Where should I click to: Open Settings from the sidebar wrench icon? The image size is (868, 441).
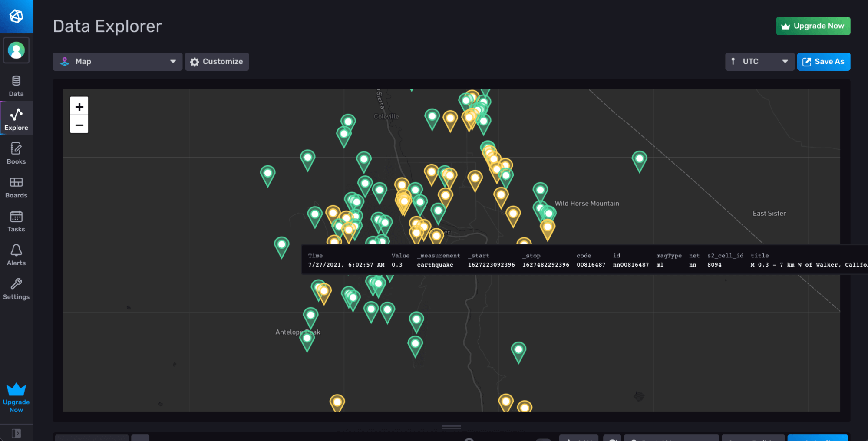(16, 288)
